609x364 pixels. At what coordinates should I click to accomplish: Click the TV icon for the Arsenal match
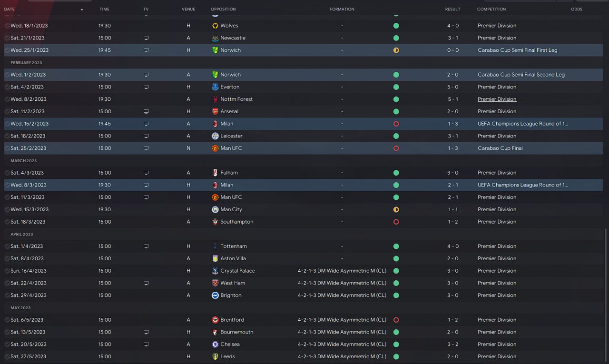pos(146,111)
